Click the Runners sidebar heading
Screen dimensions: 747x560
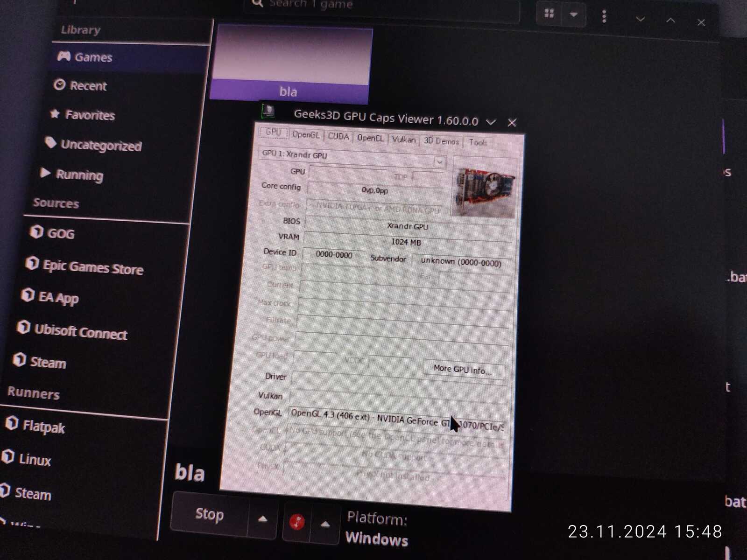pos(34,393)
